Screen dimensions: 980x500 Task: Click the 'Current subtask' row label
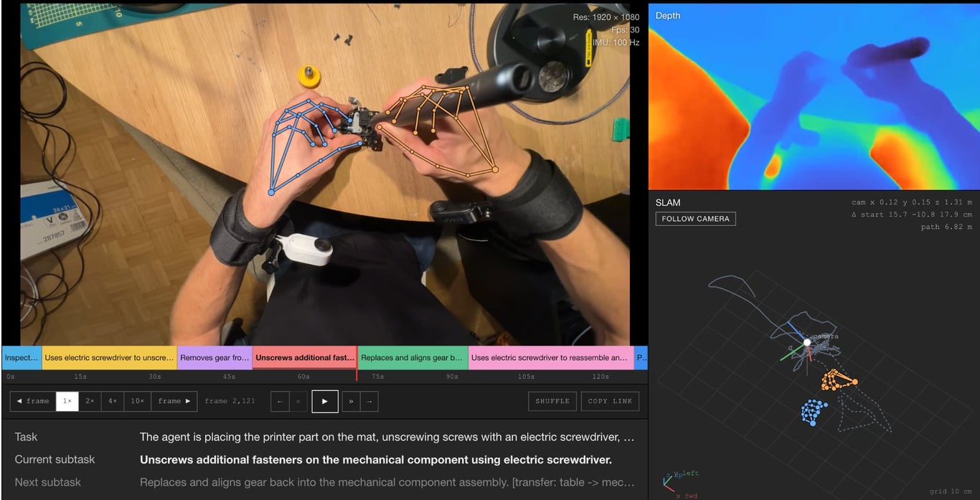click(x=55, y=459)
